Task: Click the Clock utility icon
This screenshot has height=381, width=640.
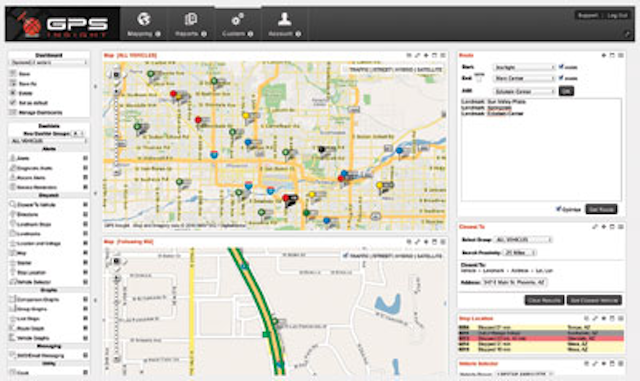Action: pyautogui.click(x=13, y=372)
